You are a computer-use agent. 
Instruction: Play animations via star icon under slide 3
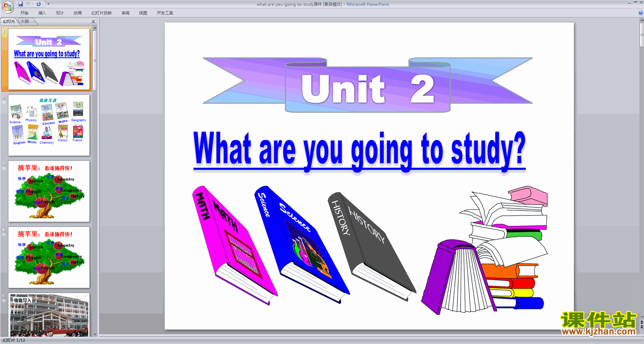[4, 168]
